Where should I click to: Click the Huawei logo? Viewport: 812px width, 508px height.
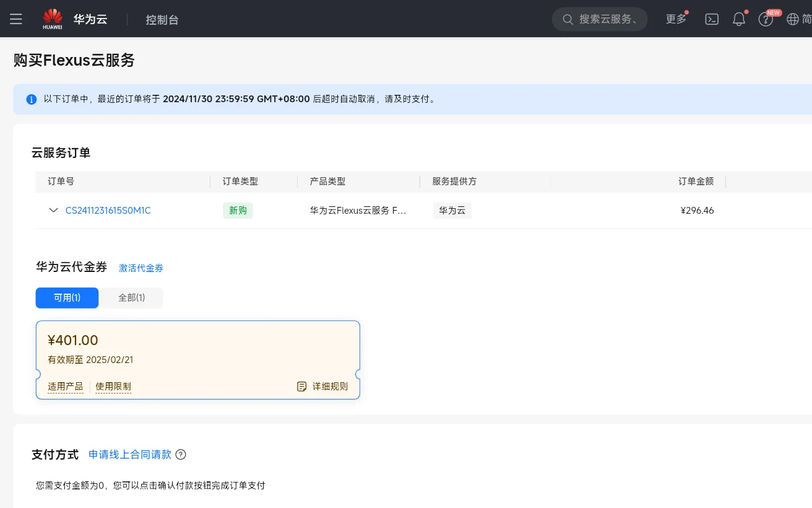[x=53, y=19]
